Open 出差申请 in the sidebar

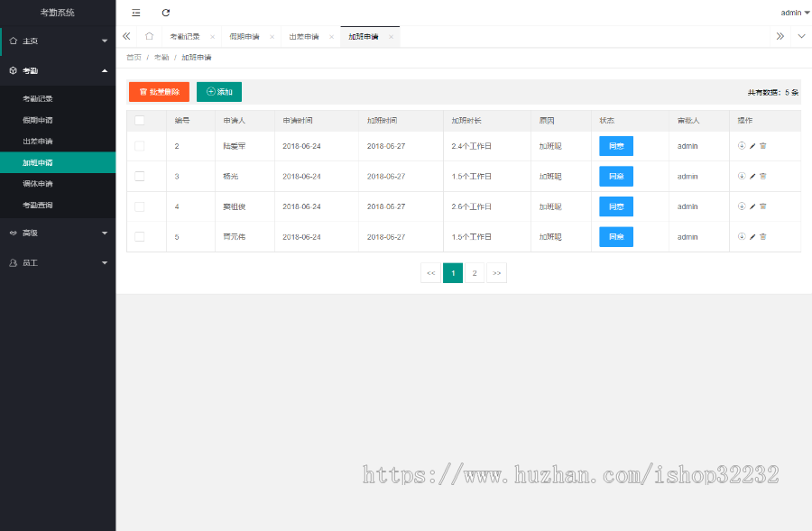click(x=58, y=141)
